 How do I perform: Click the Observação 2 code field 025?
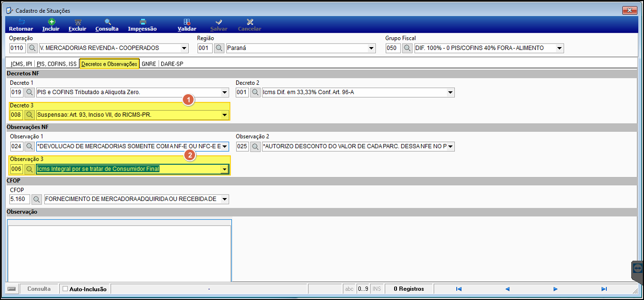click(243, 146)
